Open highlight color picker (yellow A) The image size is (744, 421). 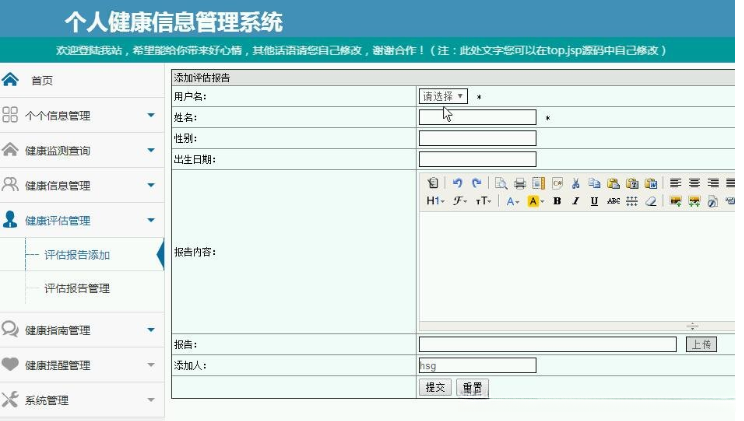point(536,201)
